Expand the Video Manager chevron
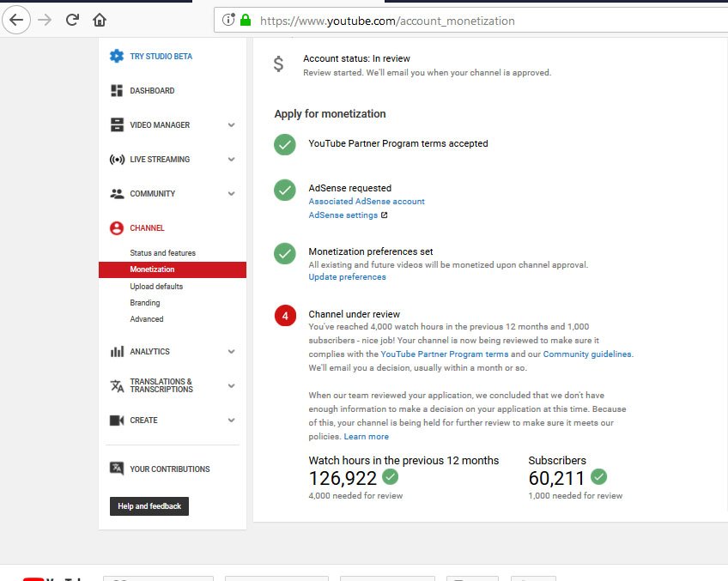Image resolution: width=728 pixels, height=581 pixels. click(x=231, y=124)
